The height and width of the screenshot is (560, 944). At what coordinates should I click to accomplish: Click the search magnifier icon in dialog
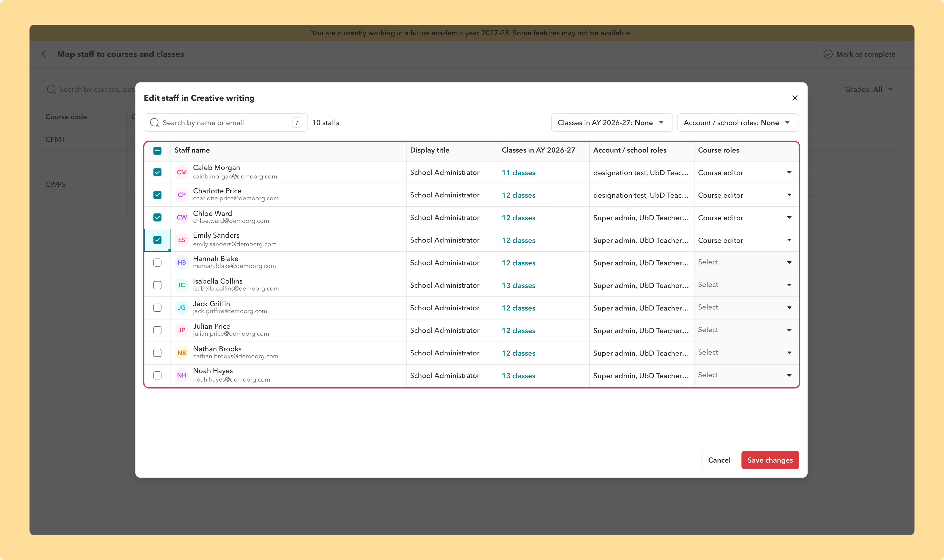pyautogui.click(x=154, y=123)
